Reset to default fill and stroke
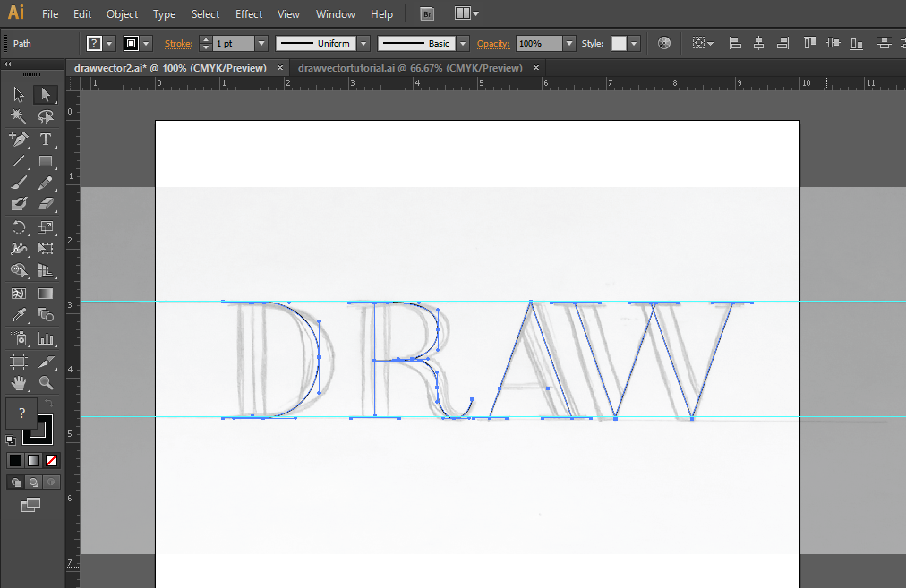Image resolution: width=906 pixels, height=588 pixels. (x=11, y=440)
